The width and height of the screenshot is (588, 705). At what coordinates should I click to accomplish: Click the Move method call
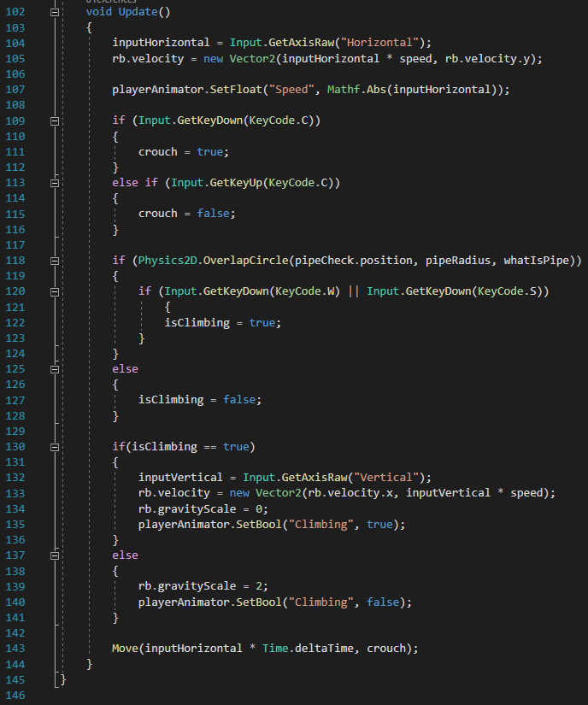tap(125, 649)
